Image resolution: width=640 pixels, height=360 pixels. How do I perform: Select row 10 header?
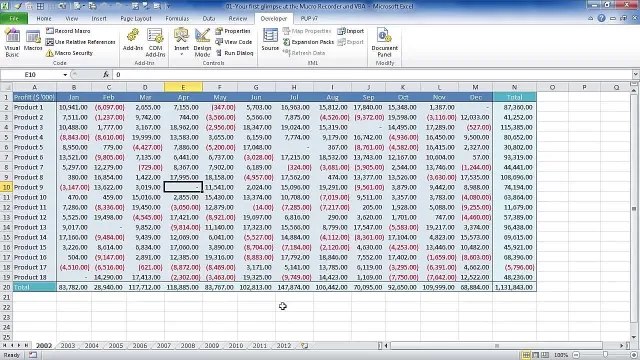(x=6, y=187)
